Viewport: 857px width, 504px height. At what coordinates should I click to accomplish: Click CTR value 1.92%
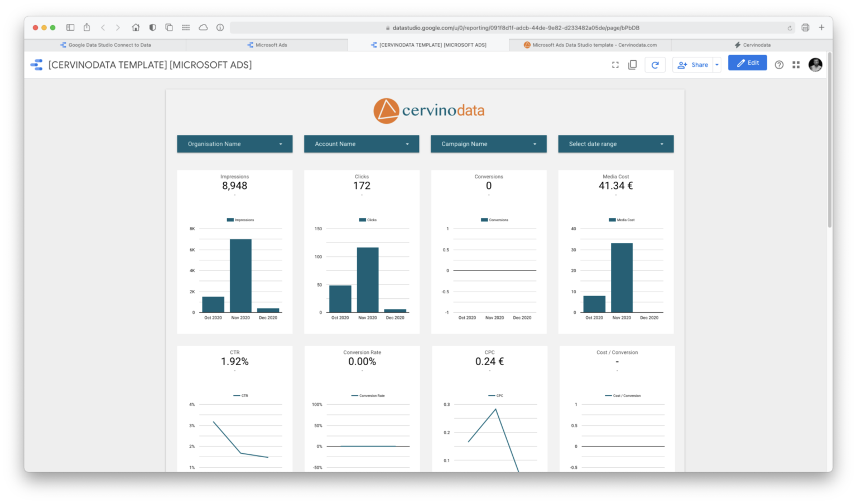[x=235, y=361]
